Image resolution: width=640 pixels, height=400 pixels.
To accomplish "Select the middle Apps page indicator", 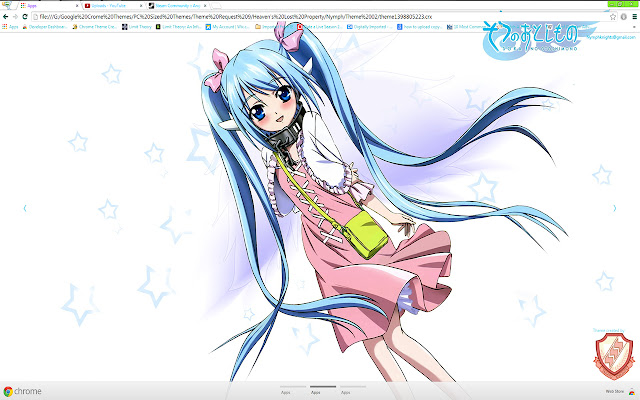I will (x=323, y=389).
